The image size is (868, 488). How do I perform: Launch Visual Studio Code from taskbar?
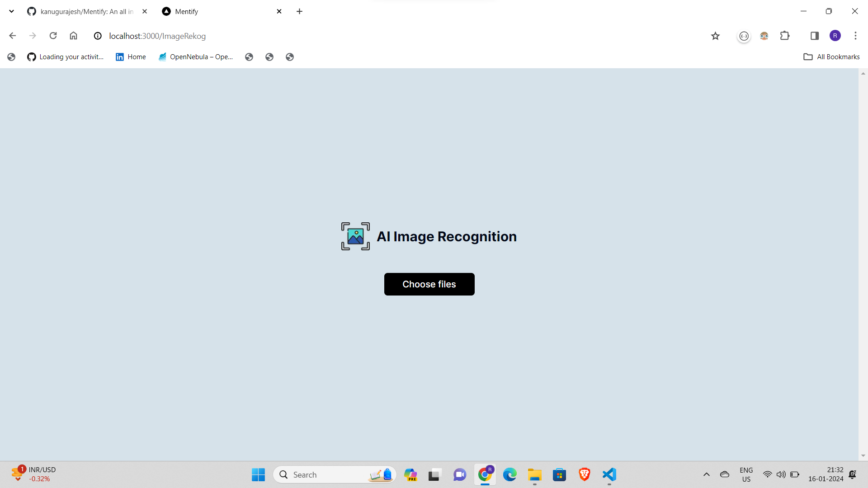[x=609, y=474]
